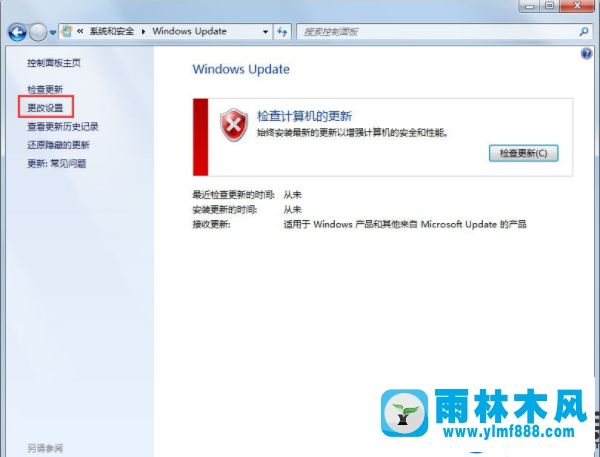Click the Forward navigation arrow button

coord(38,32)
